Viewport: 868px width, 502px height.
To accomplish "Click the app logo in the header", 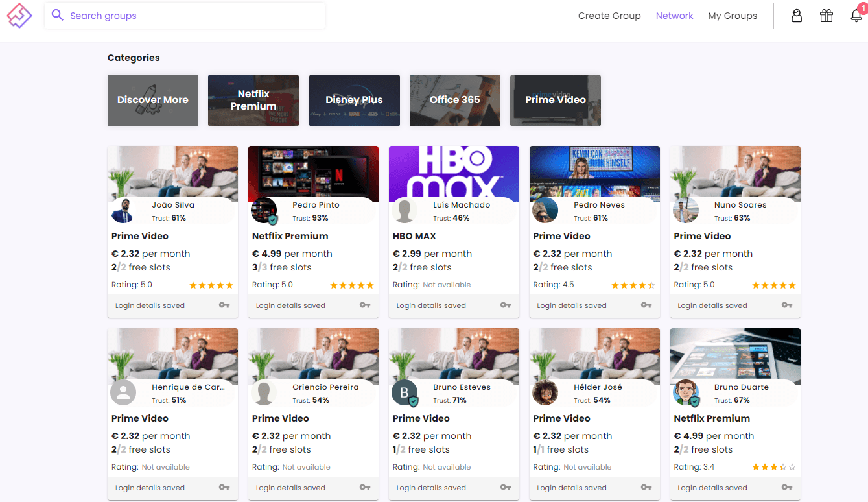I will tap(19, 16).
